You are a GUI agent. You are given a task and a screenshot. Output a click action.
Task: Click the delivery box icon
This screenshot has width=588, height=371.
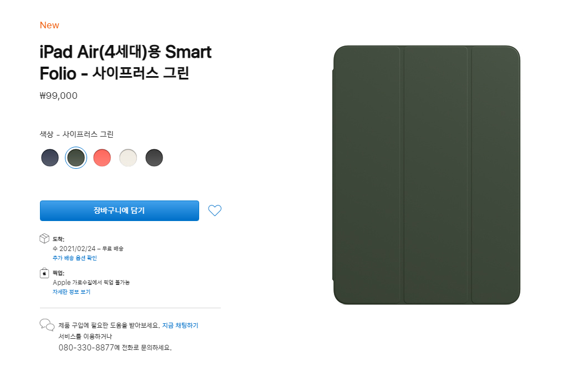44,238
